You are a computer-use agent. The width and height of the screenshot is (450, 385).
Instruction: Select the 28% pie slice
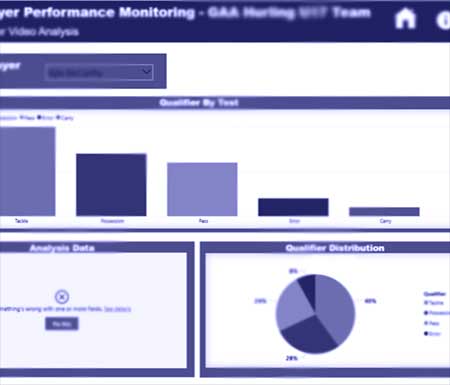point(308,335)
